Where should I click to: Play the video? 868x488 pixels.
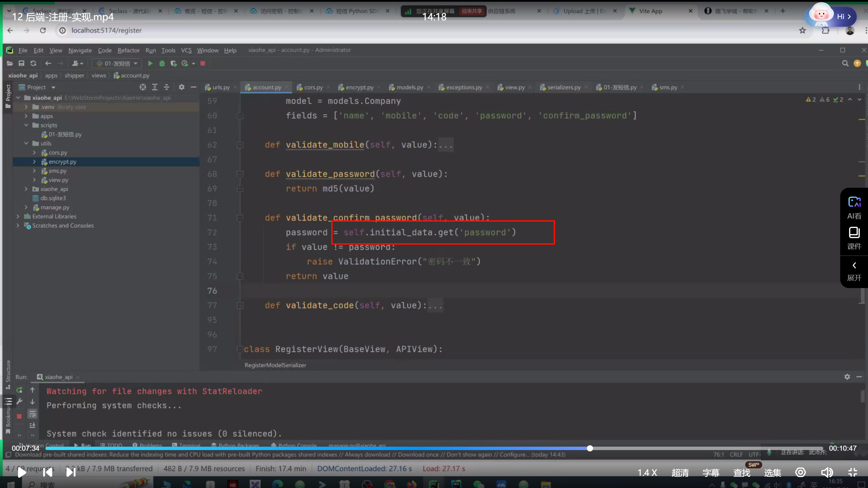[x=22, y=472]
